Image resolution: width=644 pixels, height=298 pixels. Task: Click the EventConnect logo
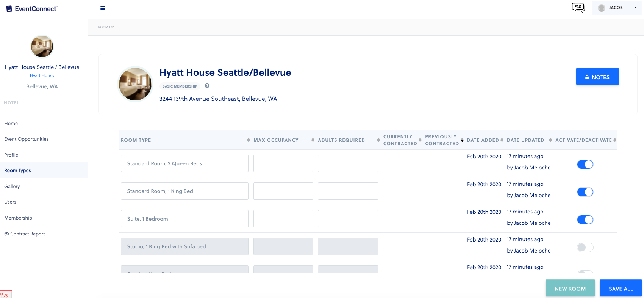32,9
